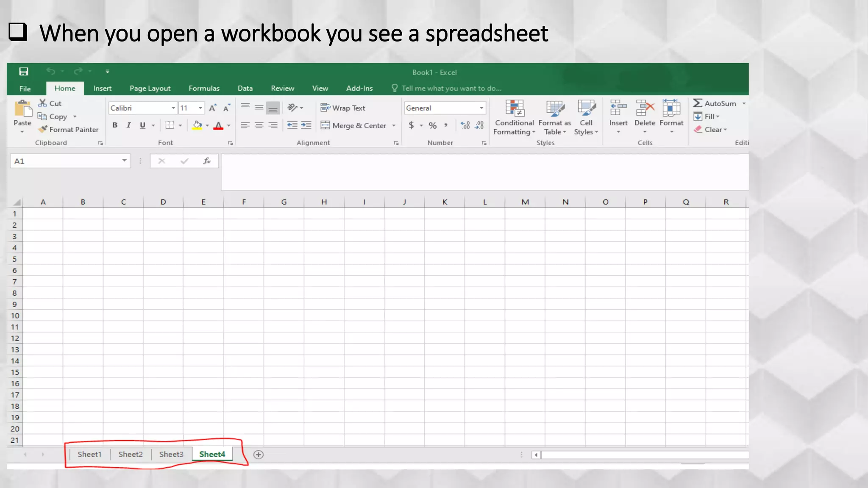The image size is (868, 488).
Task: Click the red font color swatch
Action: tap(218, 126)
